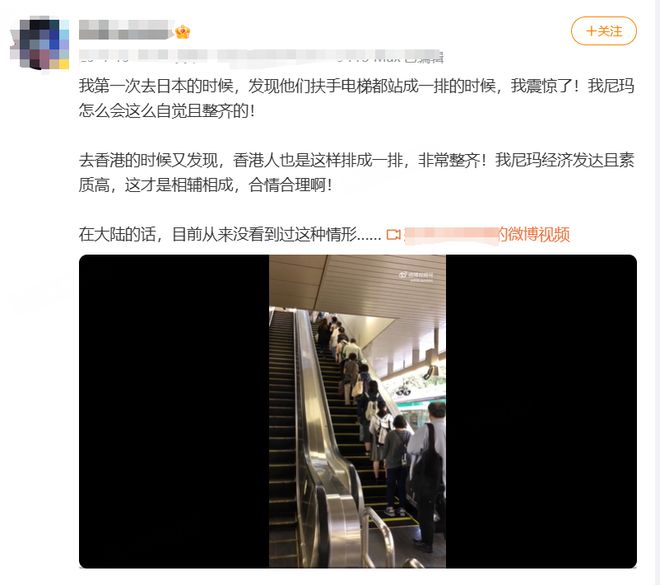Click the black area left of the video
660x585 pixels.
tap(174, 411)
